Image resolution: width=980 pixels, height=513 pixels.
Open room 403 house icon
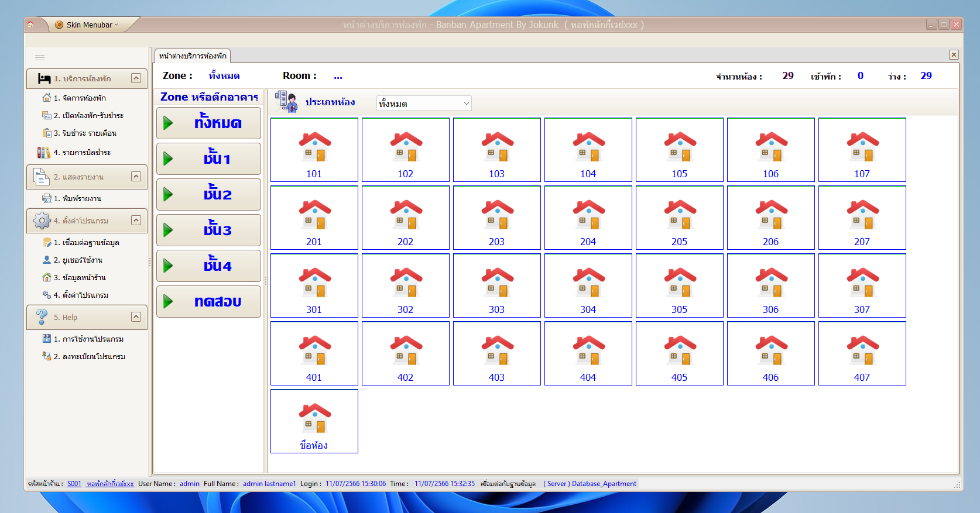pyautogui.click(x=497, y=350)
